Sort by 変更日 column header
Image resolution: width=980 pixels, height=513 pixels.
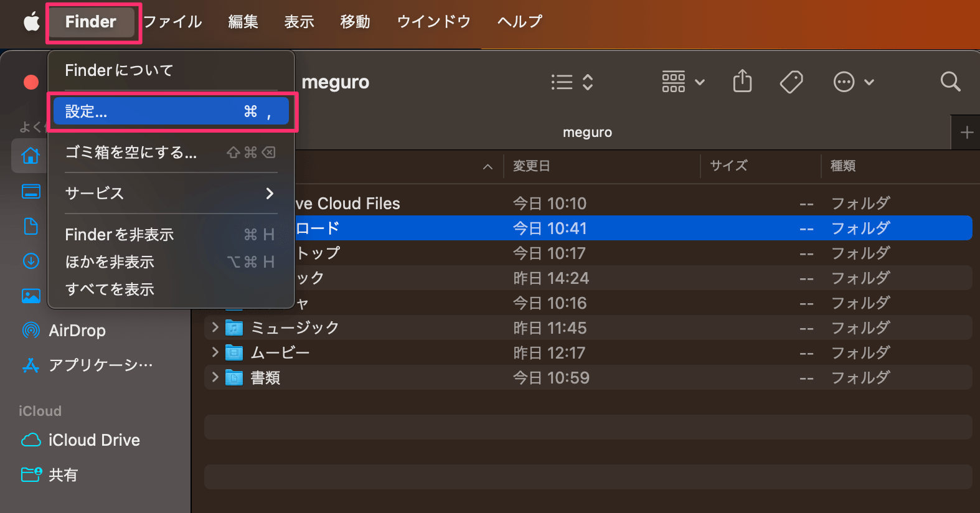(531, 166)
